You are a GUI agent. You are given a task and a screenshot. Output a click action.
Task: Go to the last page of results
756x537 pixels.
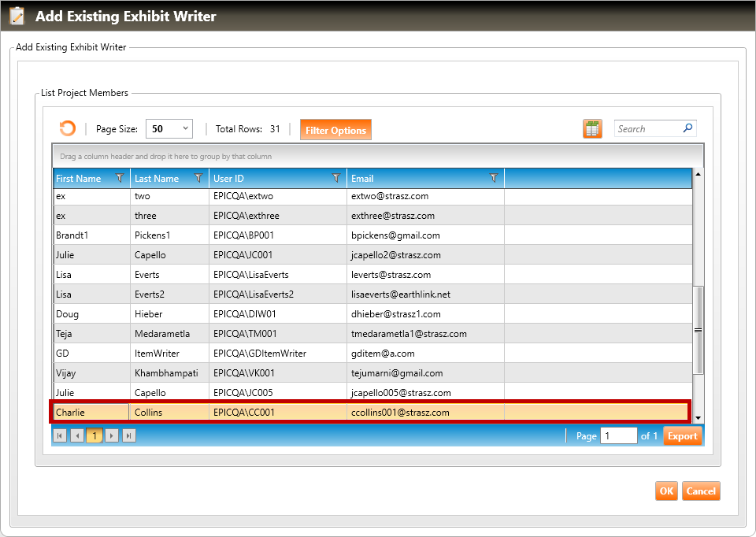[129, 435]
